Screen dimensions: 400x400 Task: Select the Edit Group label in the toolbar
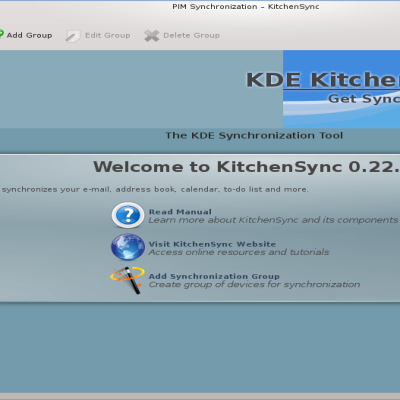pos(108,35)
